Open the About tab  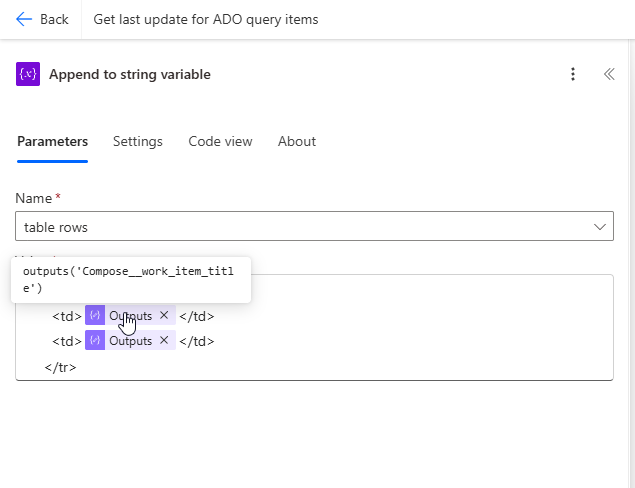click(297, 141)
